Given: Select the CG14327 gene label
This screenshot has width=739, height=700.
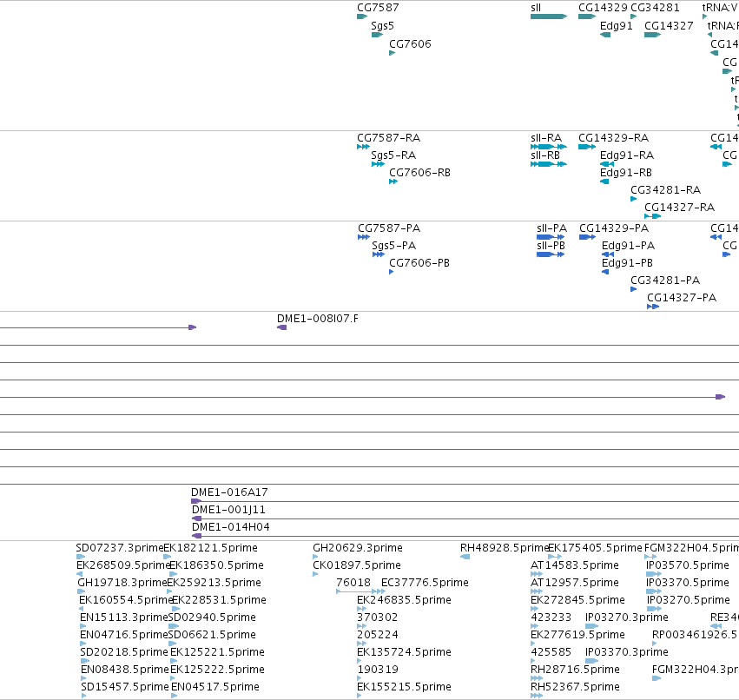Looking at the screenshot, I should coord(669,26).
